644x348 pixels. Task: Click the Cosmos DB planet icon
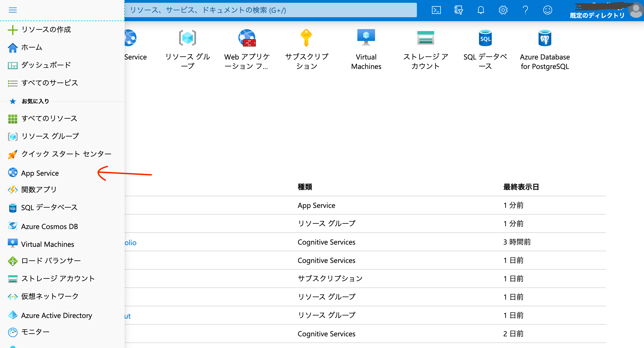pyautogui.click(x=13, y=226)
